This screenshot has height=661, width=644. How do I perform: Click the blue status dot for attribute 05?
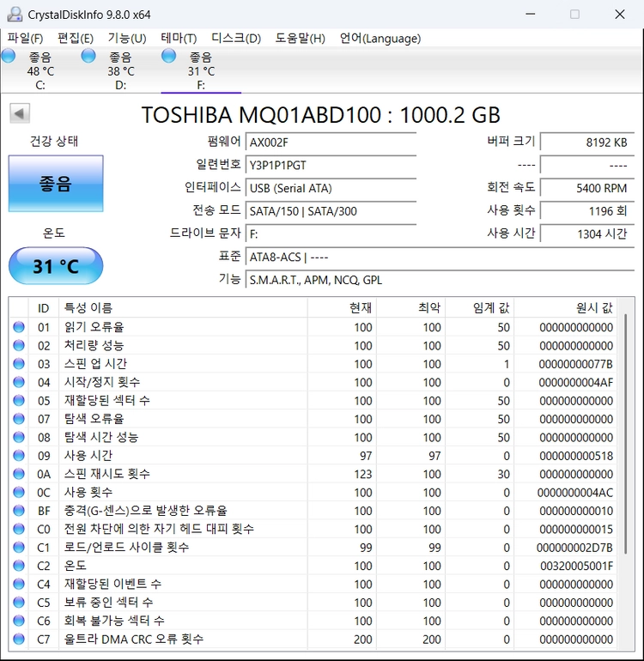(19, 401)
